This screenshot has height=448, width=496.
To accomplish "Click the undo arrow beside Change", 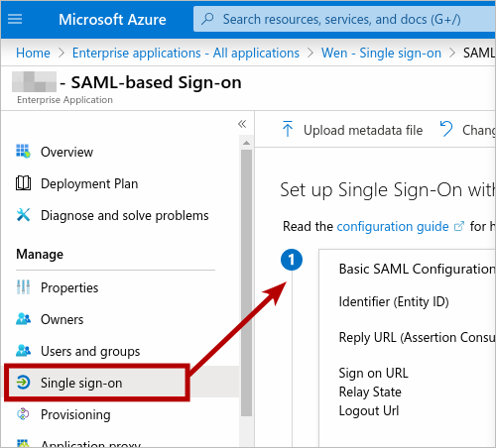I will click(446, 129).
